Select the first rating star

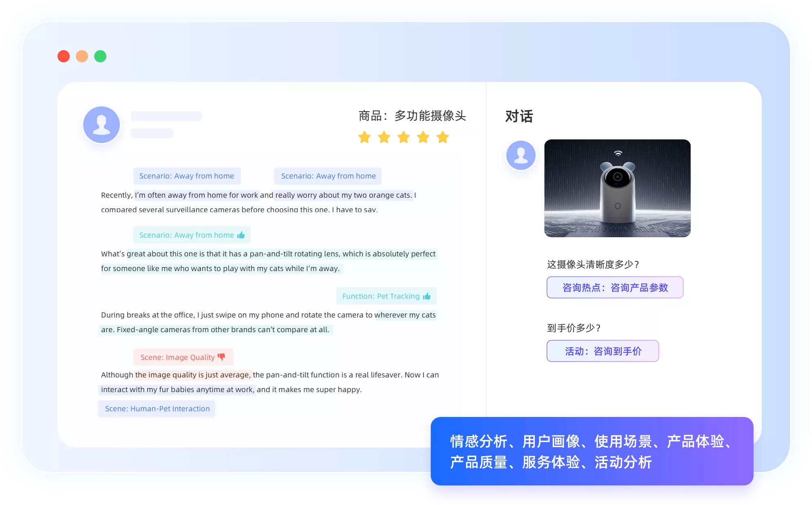pos(364,137)
